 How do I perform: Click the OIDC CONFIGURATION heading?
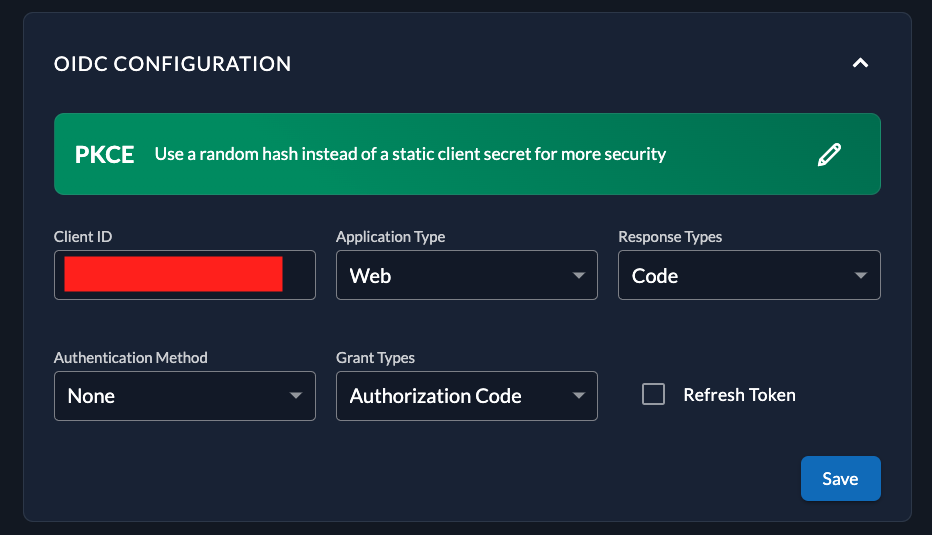[x=172, y=64]
